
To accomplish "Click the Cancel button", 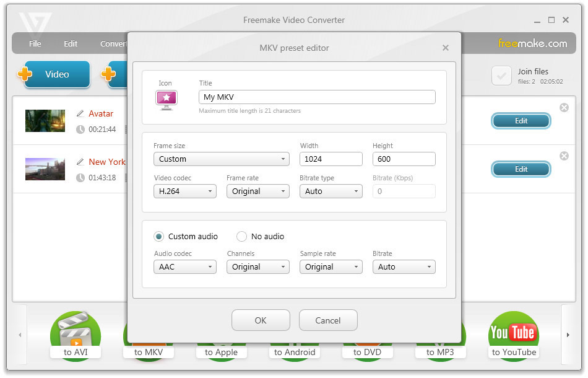I will pyautogui.click(x=328, y=320).
